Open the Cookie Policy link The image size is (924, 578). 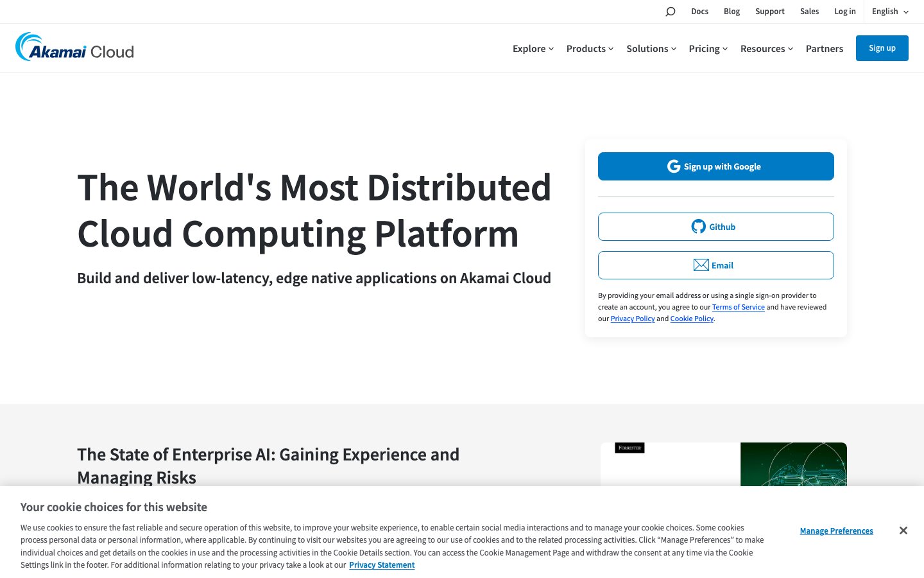(x=692, y=319)
